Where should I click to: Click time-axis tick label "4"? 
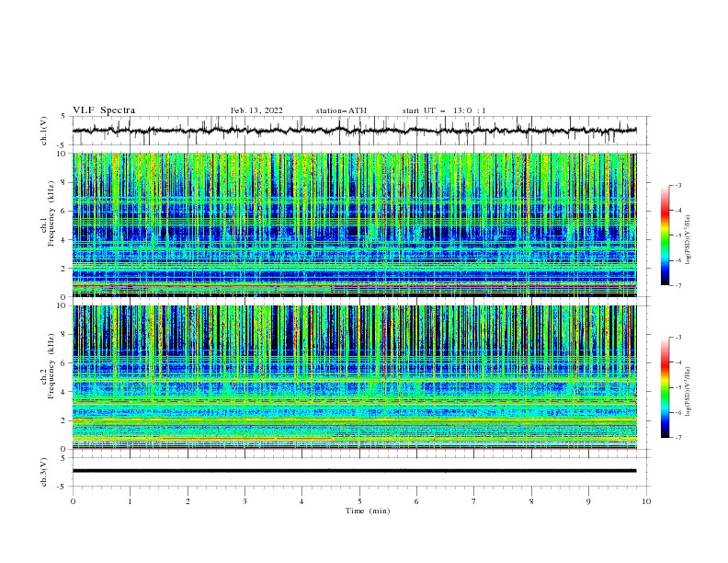[x=301, y=501]
